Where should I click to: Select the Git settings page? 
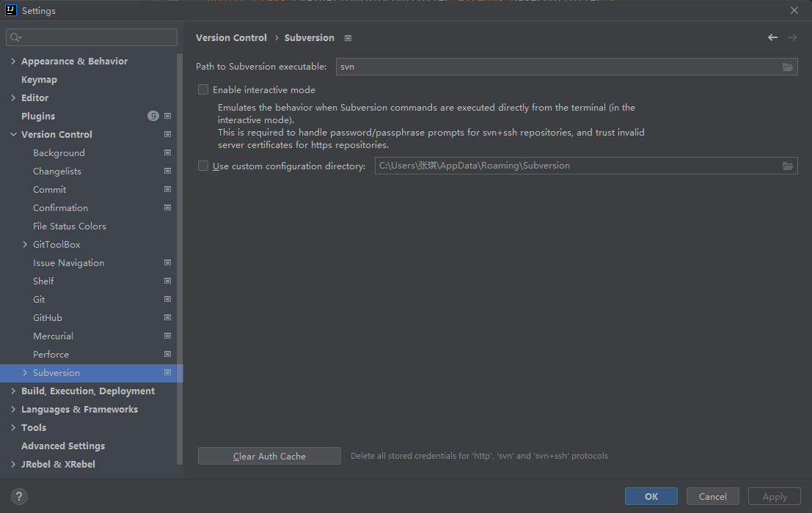pyautogui.click(x=39, y=300)
